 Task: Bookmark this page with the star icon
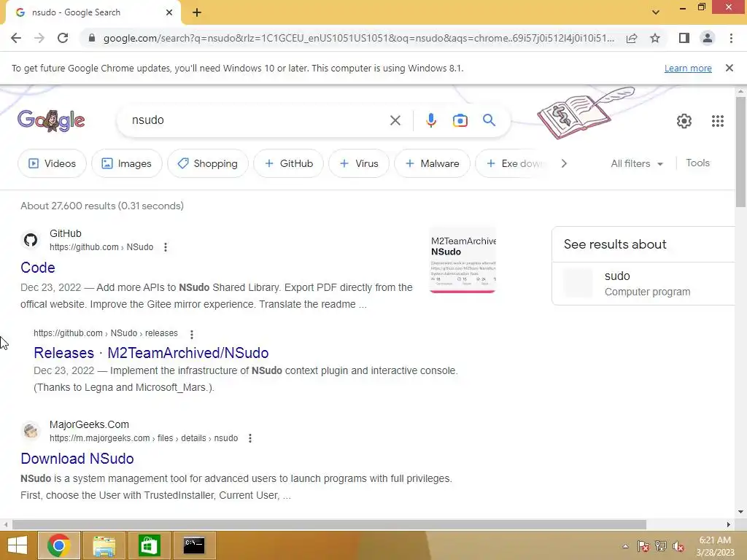(x=655, y=38)
